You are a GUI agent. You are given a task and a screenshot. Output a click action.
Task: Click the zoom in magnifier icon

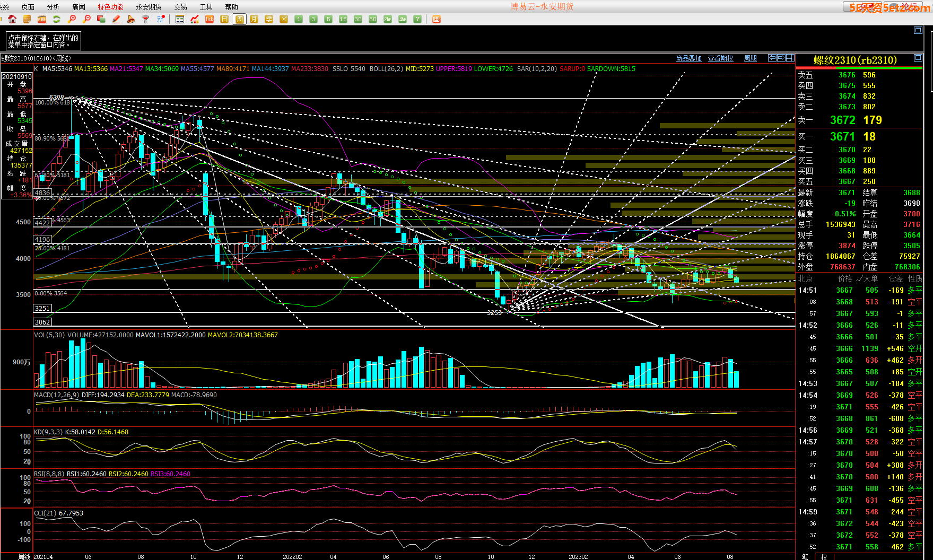72,19
